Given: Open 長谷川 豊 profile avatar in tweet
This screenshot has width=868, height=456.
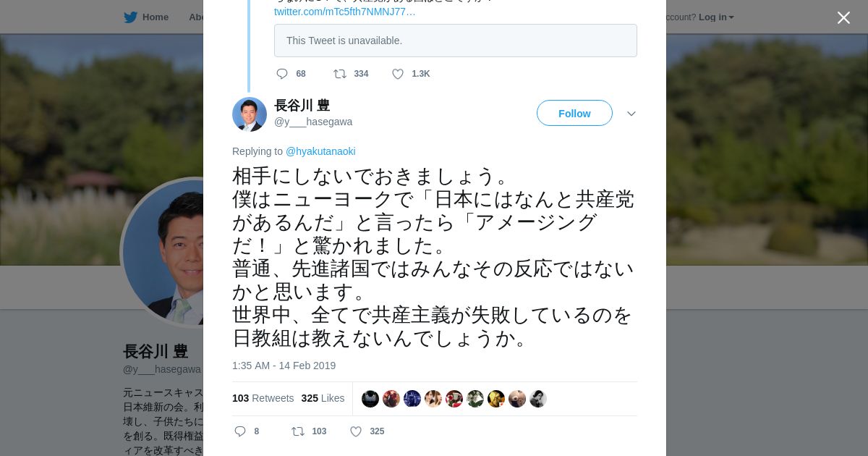Looking at the screenshot, I should [x=250, y=114].
